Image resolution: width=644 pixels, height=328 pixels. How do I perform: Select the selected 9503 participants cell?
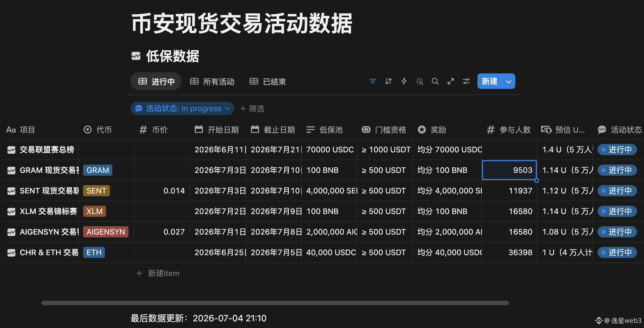509,170
